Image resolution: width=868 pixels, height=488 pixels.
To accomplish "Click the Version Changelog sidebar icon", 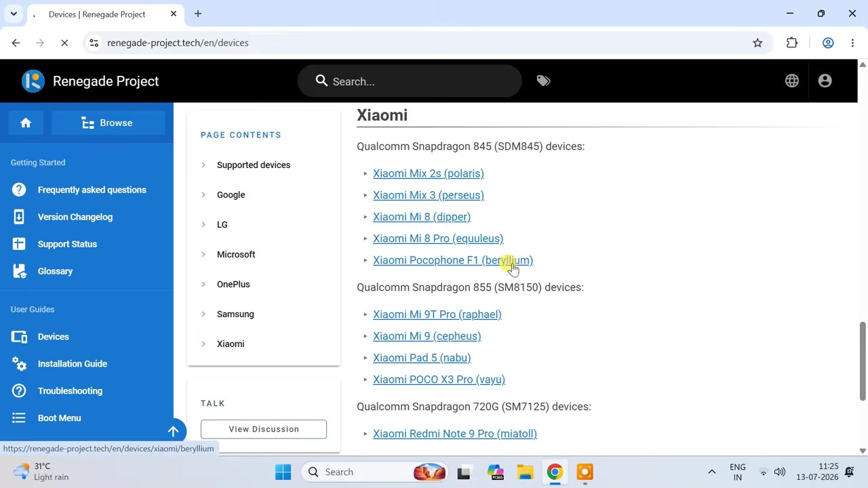I will coord(19,217).
